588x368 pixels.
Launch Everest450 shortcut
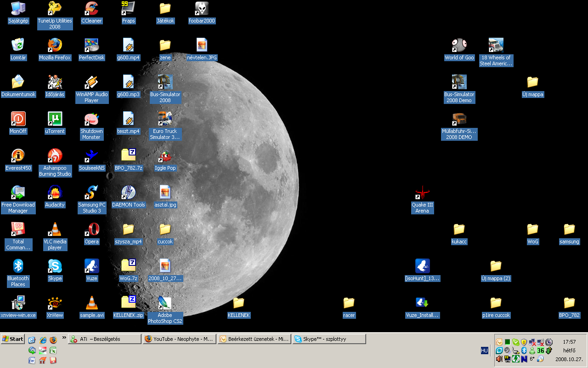(x=18, y=160)
